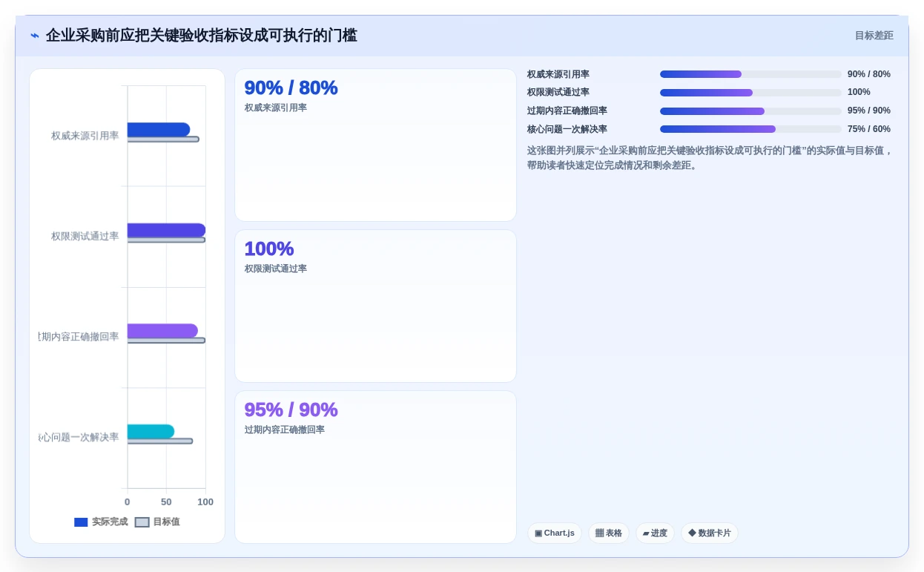
Task: Select the 100% data card
Action: coord(375,306)
